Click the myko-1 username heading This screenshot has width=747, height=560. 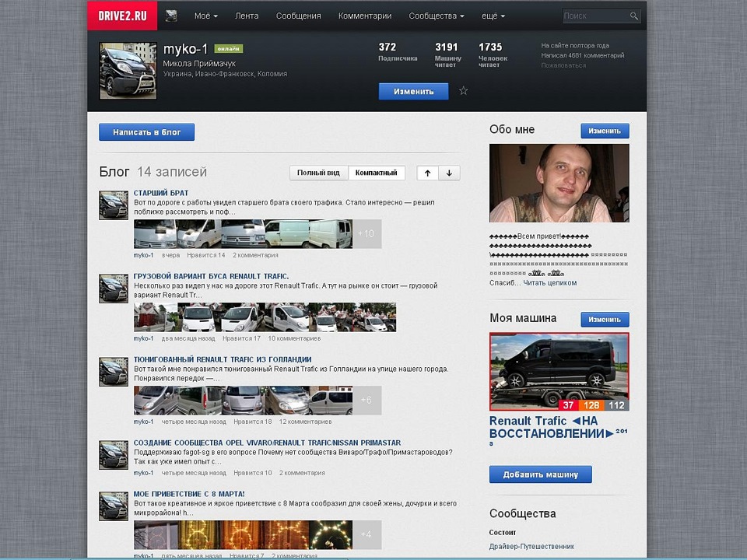pyautogui.click(x=186, y=49)
